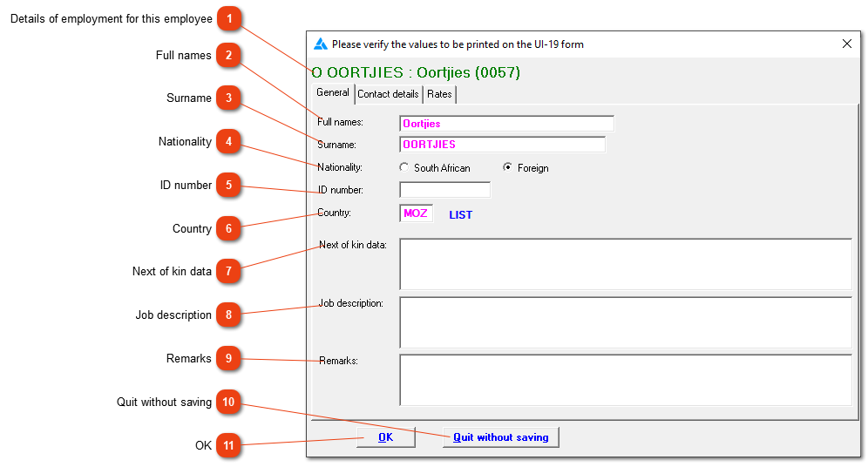This screenshot has width=868, height=467.
Task: Click the 'Surname:' field label
Action: pyautogui.click(x=336, y=145)
